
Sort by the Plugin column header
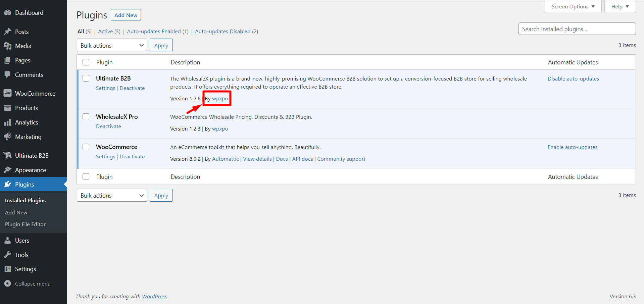pos(104,62)
